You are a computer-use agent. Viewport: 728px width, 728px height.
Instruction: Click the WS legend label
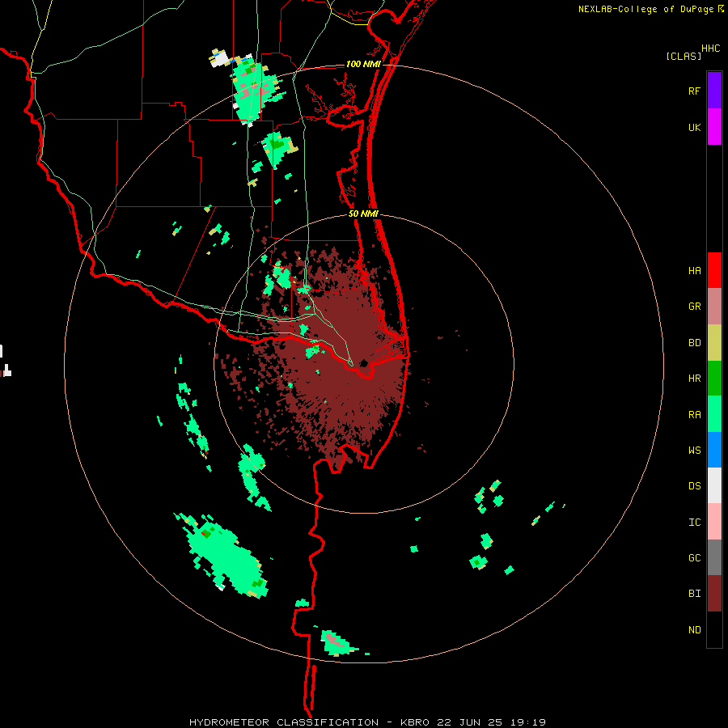click(694, 451)
